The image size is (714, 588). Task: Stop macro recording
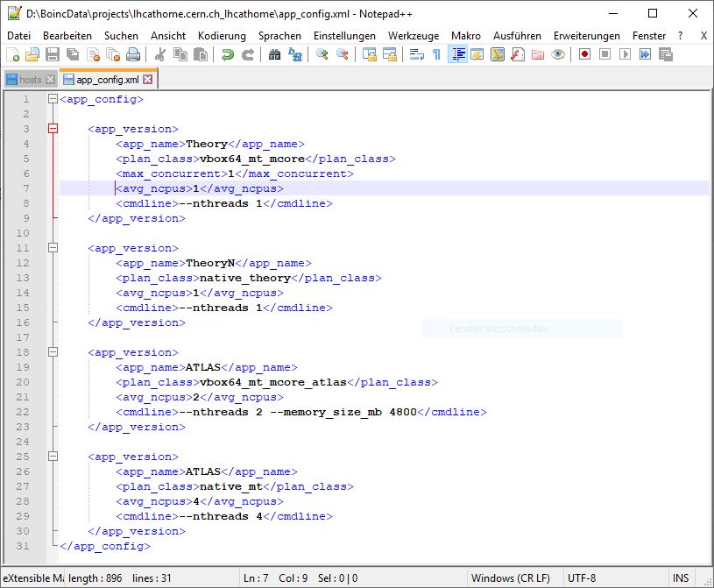pyautogui.click(x=604, y=54)
